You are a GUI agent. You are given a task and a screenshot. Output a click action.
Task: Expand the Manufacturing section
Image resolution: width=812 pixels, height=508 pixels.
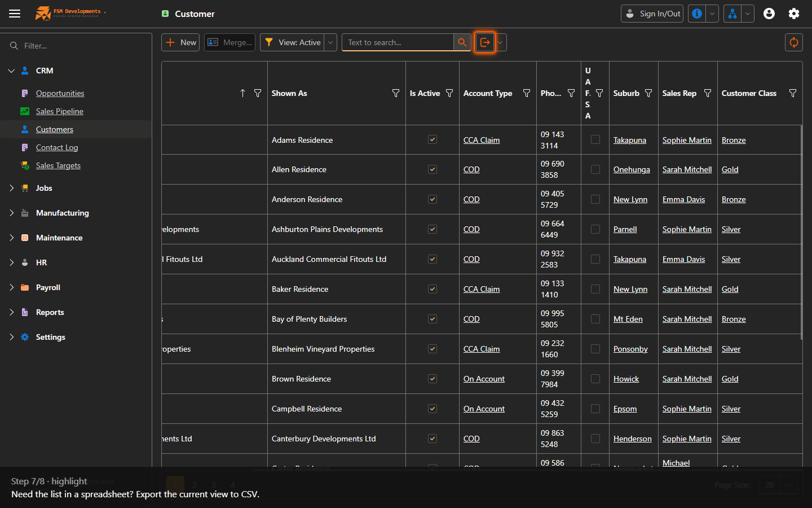click(x=11, y=213)
